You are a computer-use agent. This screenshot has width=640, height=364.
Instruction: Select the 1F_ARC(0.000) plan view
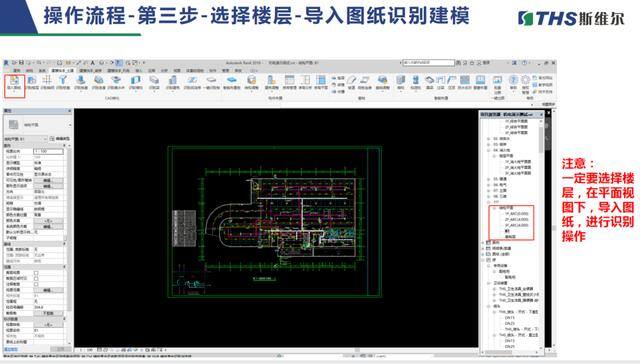pos(516,213)
